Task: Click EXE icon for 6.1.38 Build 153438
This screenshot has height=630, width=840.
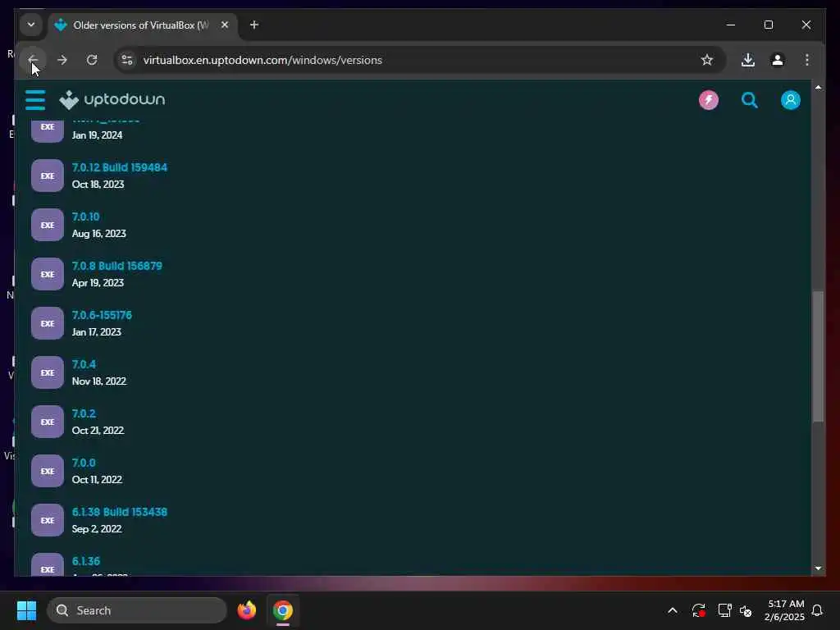Action: (x=47, y=520)
